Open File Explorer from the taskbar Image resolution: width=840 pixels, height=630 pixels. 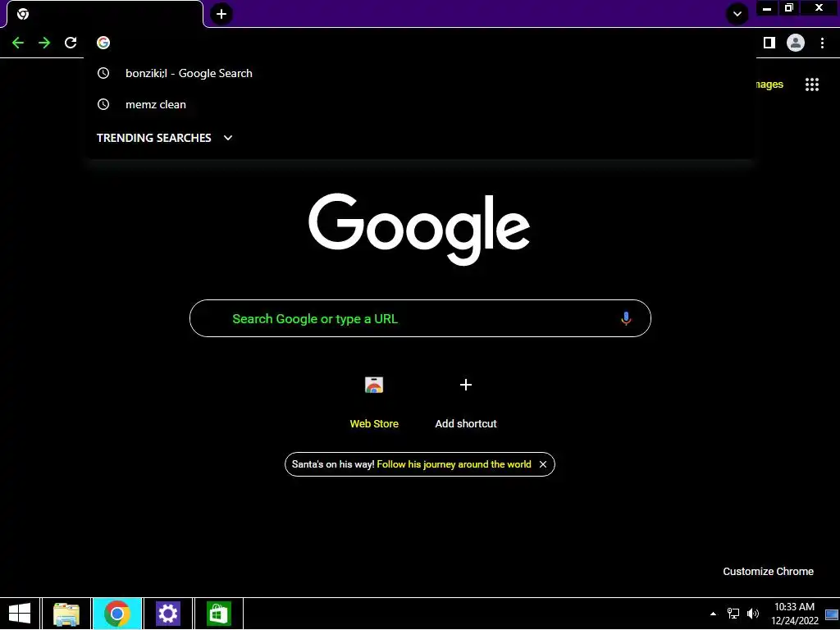click(66, 614)
